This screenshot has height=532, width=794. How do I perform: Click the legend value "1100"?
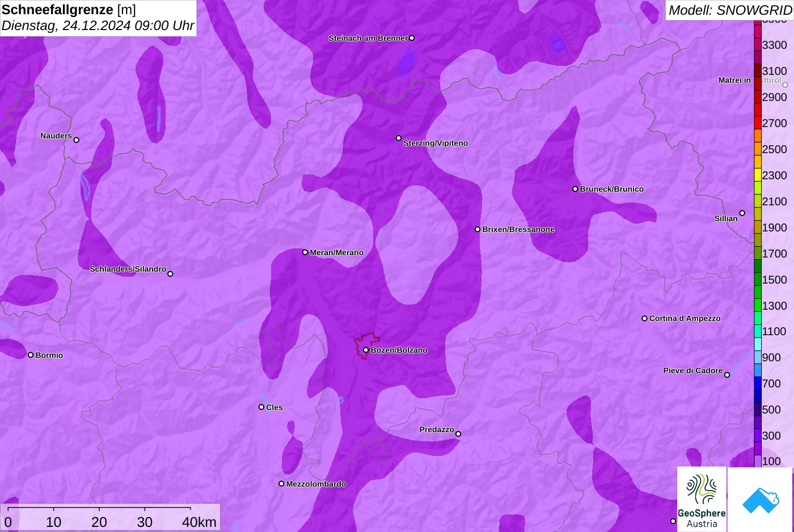click(x=774, y=331)
